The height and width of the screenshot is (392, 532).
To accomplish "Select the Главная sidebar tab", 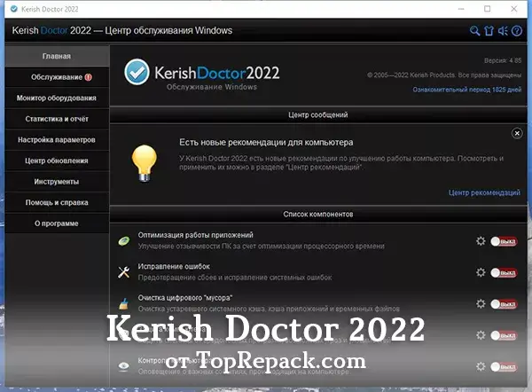I will [x=57, y=56].
